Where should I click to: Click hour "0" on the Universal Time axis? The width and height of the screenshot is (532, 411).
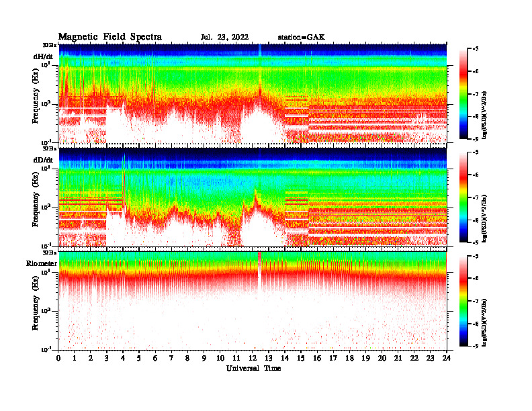click(58, 359)
